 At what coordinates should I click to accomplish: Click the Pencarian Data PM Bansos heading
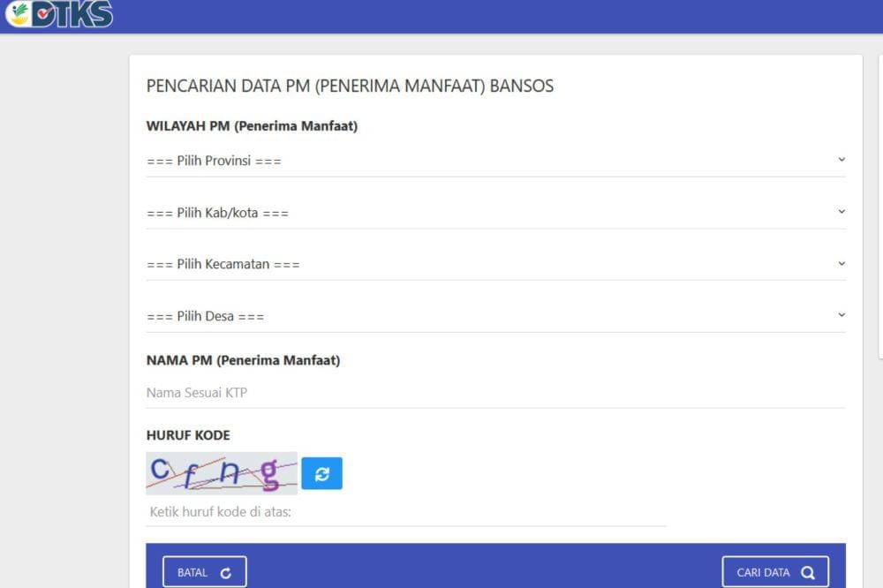click(350, 86)
